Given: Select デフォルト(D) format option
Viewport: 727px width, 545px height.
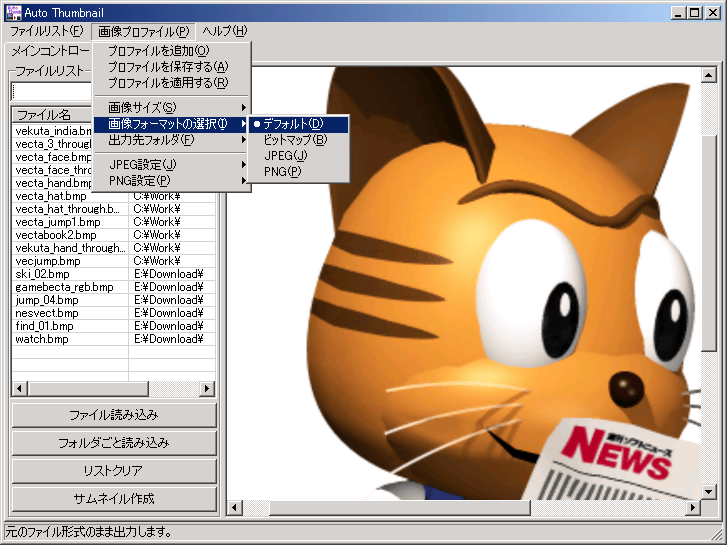Looking at the screenshot, I should [299, 124].
